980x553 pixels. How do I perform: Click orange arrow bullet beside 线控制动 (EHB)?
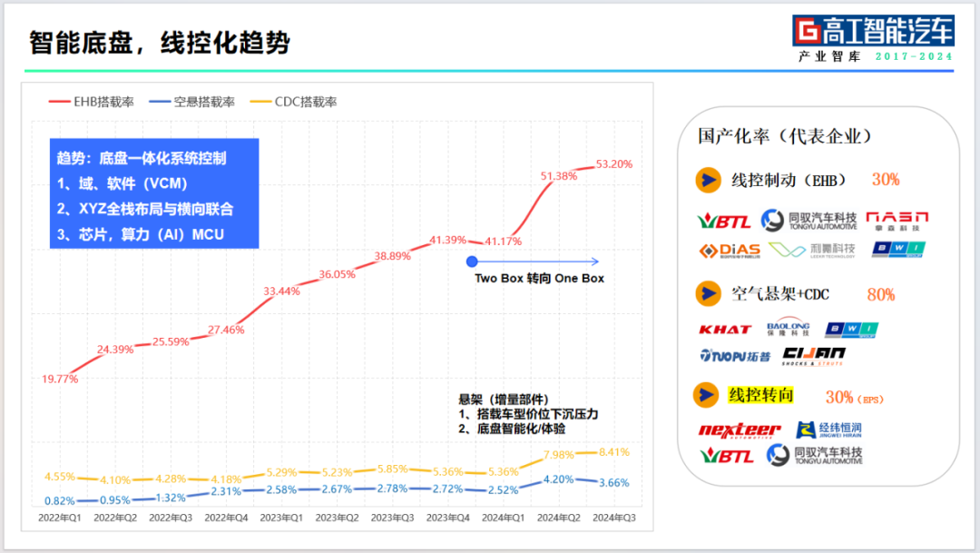pos(708,180)
